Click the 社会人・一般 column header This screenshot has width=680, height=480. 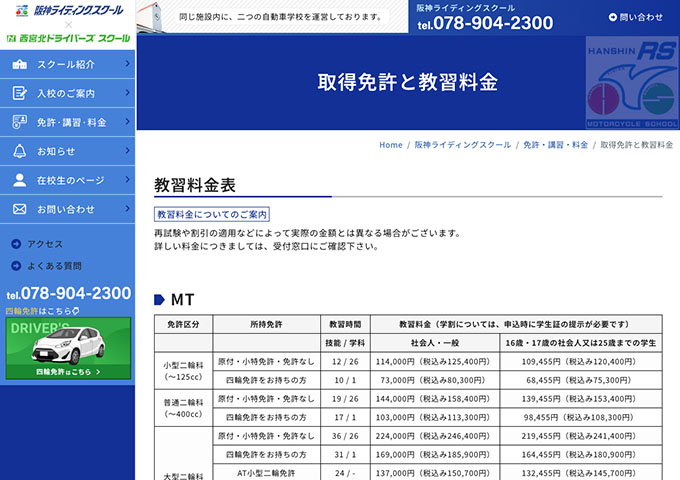(x=435, y=343)
